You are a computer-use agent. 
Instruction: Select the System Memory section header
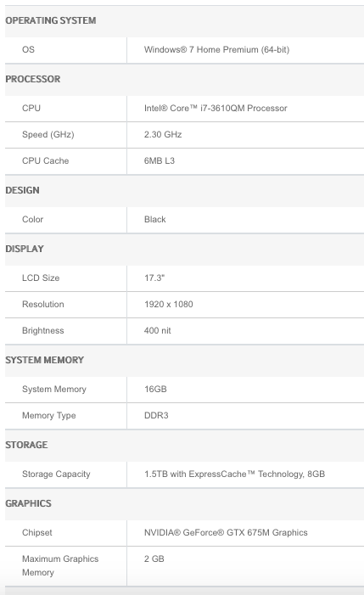(44, 360)
